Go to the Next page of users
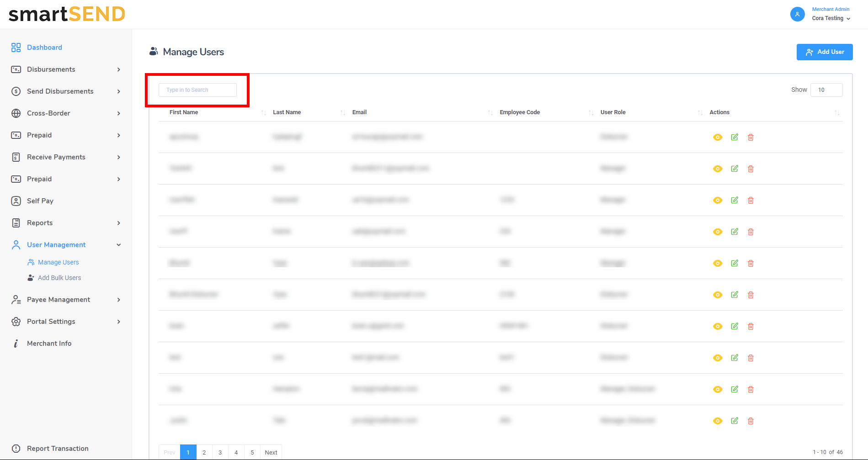 (271, 452)
